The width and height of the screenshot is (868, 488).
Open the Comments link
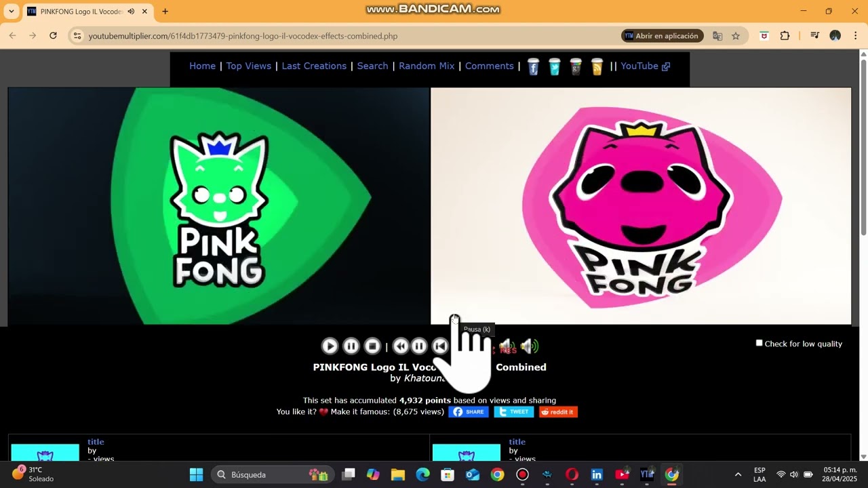pyautogui.click(x=489, y=66)
